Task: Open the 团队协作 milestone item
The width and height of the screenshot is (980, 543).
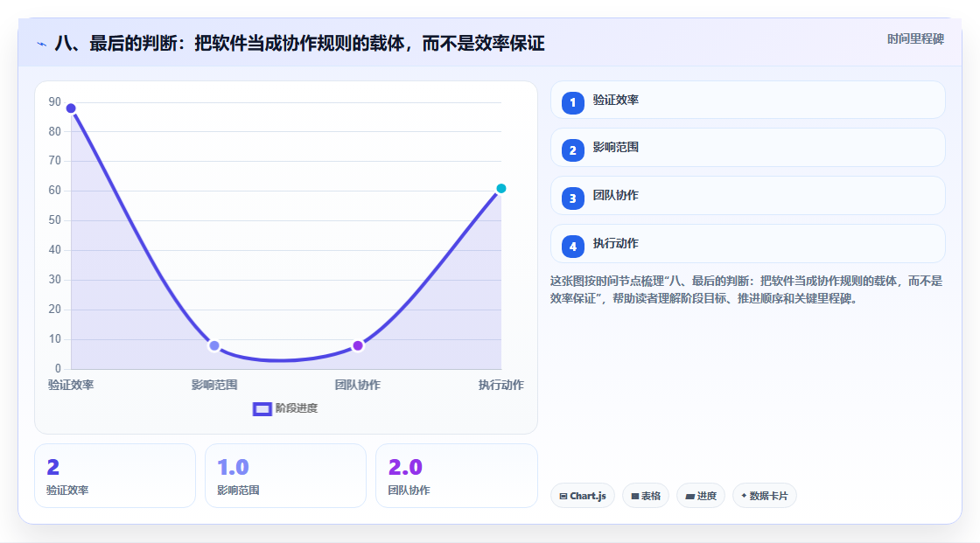Action: click(x=747, y=196)
